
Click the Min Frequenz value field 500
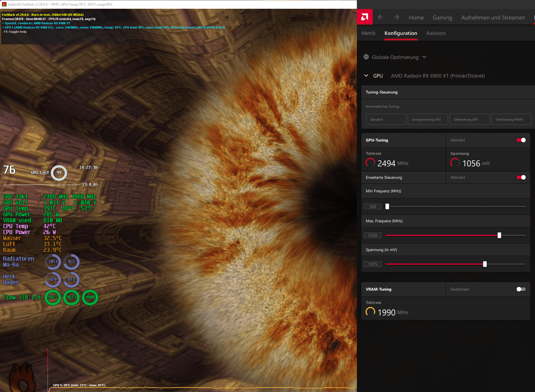tap(373, 206)
